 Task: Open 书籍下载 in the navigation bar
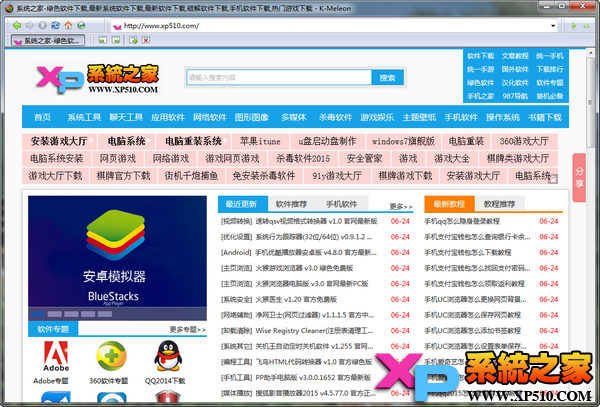pyautogui.click(x=545, y=117)
